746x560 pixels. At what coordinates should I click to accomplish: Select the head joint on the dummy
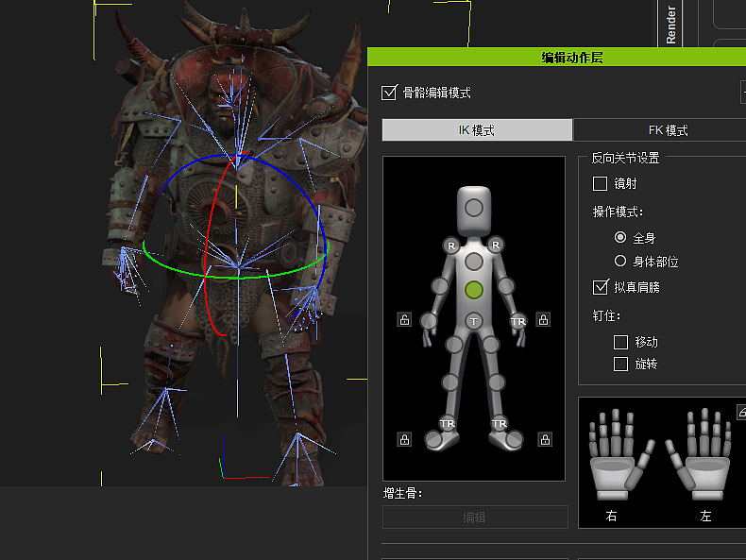point(473,208)
